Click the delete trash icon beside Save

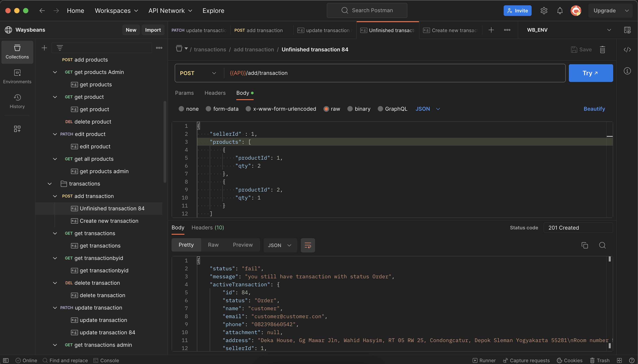pos(602,50)
